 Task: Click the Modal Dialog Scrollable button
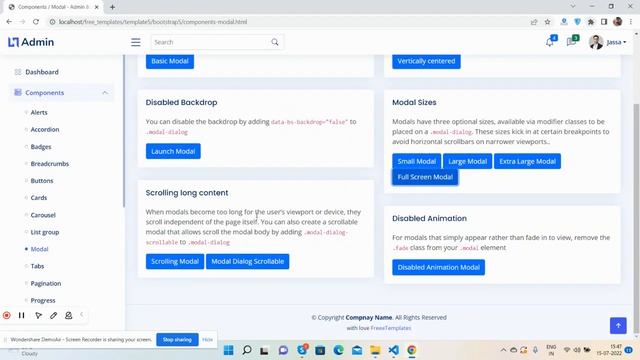pos(247,261)
